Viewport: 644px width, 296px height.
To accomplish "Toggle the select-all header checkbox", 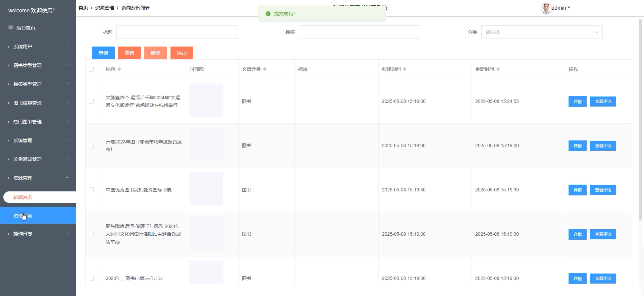I will 91,69.
